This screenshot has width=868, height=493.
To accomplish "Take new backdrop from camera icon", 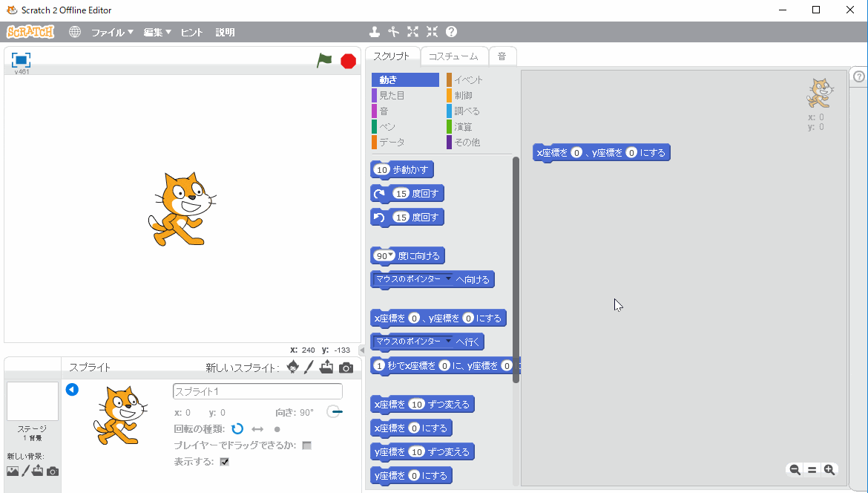I will pos(53,471).
